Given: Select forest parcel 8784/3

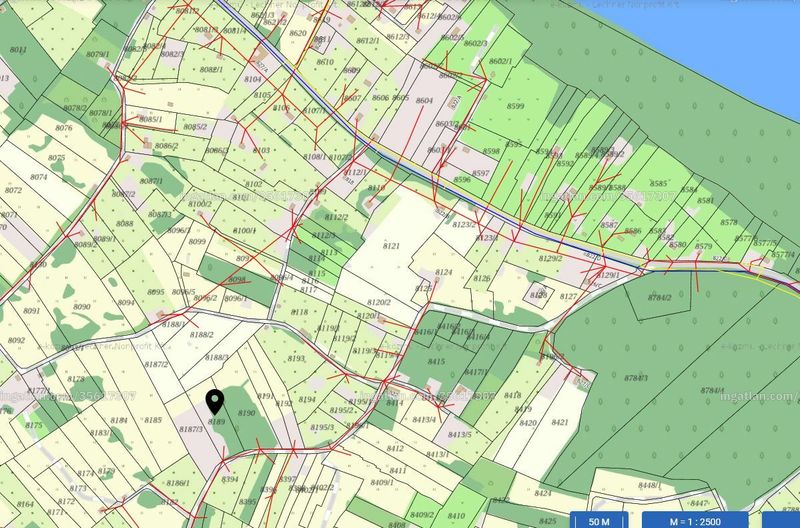Looking at the screenshot, I should [636, 378].
